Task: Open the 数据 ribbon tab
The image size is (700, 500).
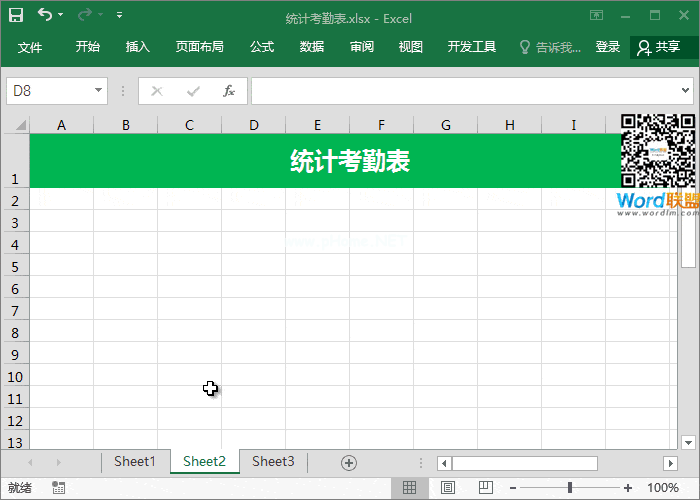Action: click(312, 46)
